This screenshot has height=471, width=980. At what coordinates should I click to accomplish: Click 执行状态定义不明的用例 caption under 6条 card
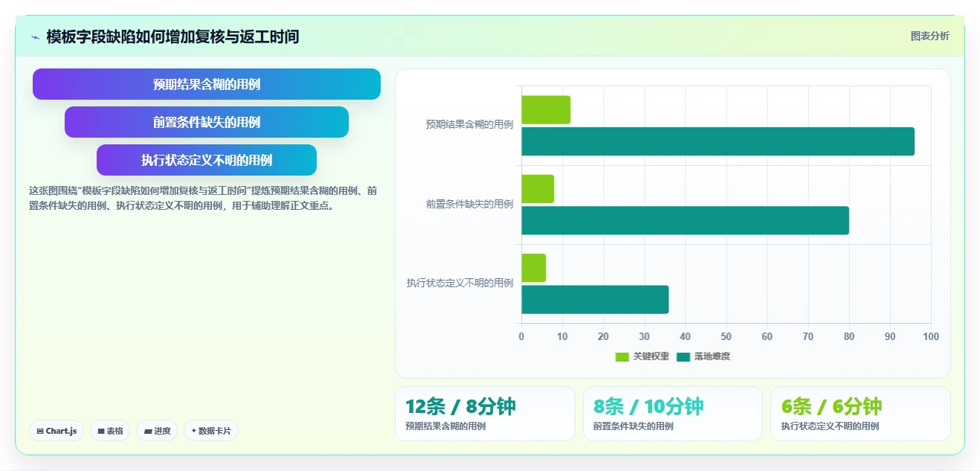[x=830, y=426]
